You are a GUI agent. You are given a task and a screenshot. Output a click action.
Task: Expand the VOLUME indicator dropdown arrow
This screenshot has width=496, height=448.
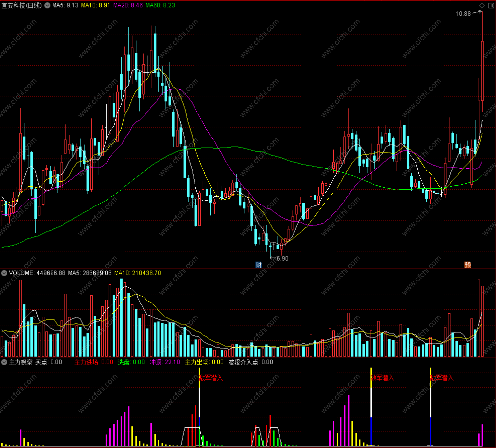coord(4,273)
